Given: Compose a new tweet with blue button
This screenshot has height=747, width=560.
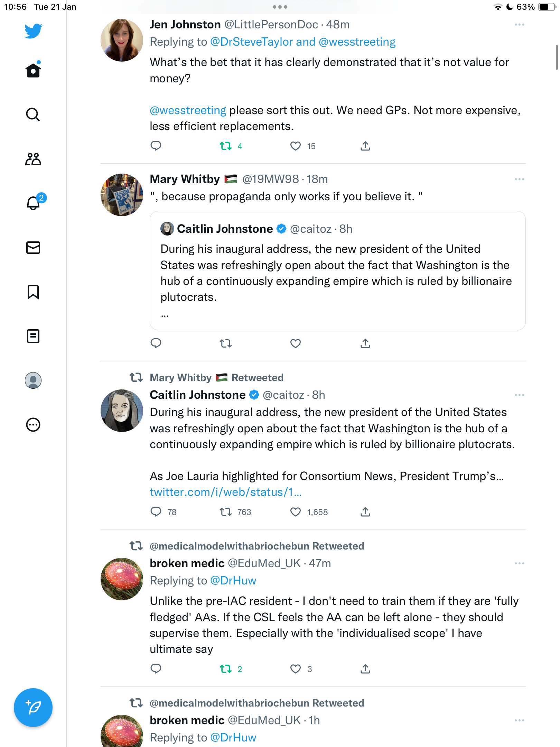Looking at the screenshot, I should (33, 708).
